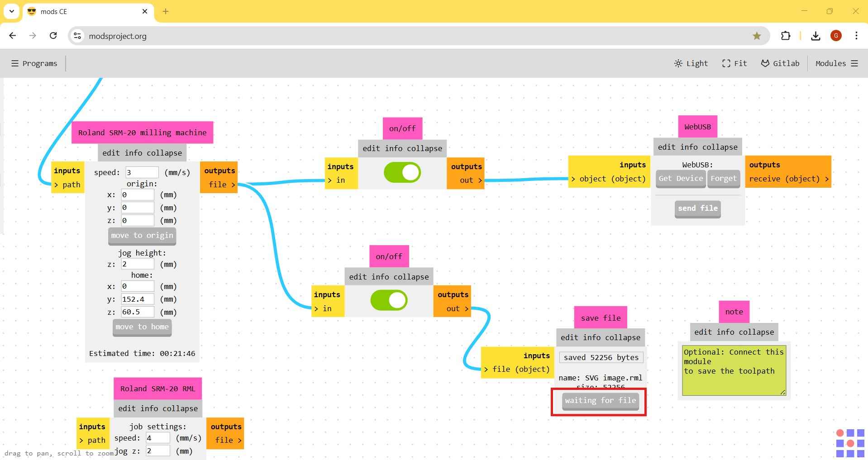This screenshot has height=460, width=868.
Task: Click the move to home button
Action: [x=142, y=327]
